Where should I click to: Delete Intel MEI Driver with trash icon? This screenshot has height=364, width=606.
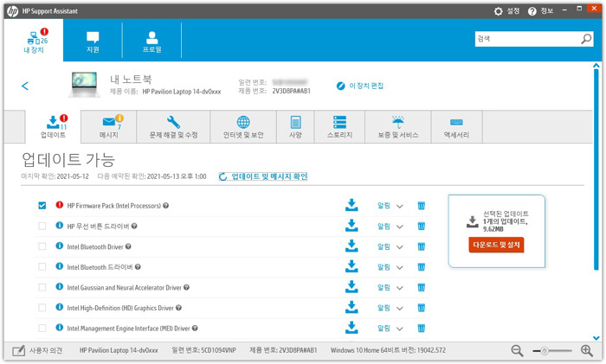422,329
